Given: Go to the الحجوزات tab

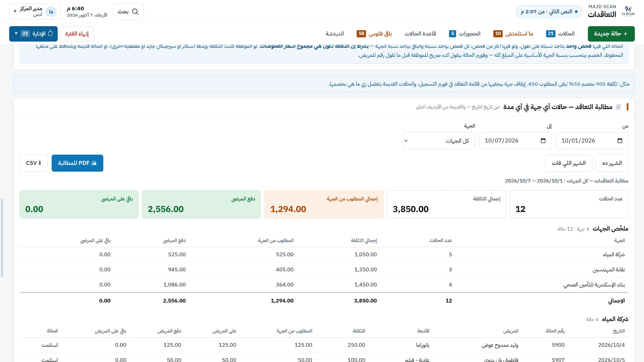Looking at the screenshot, I should click(x=465, y=34).
